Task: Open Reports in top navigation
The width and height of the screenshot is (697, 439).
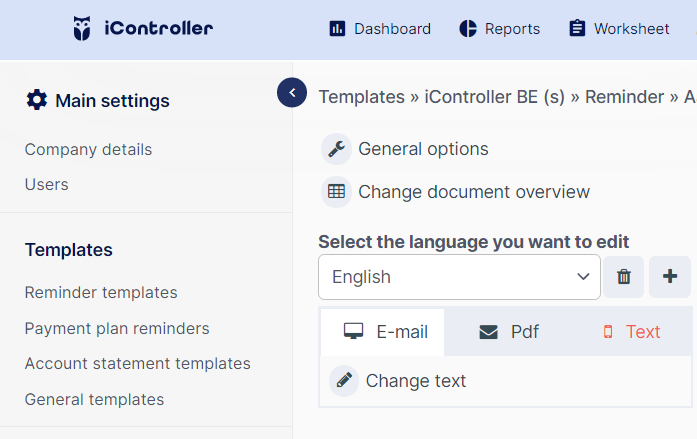Action: 500,29
